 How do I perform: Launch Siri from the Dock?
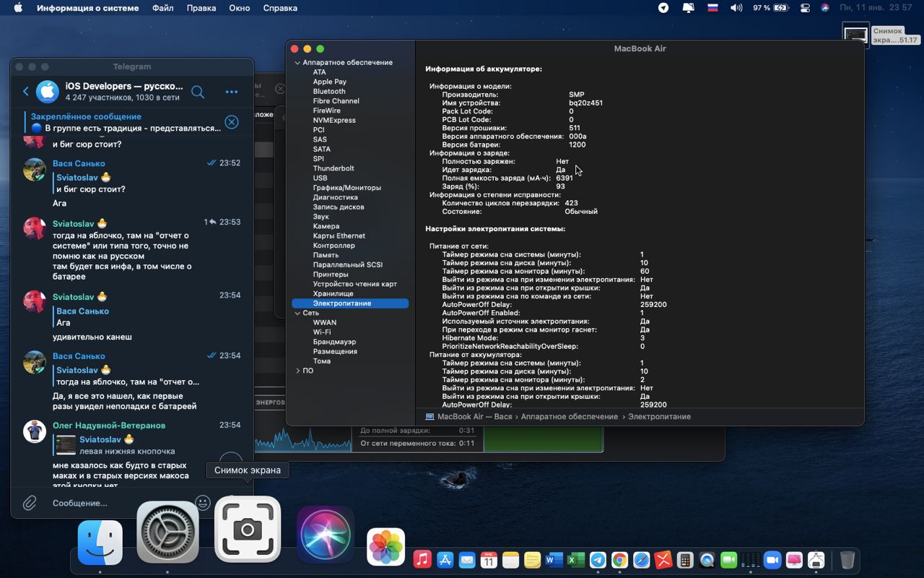click(x=326, y=535)
